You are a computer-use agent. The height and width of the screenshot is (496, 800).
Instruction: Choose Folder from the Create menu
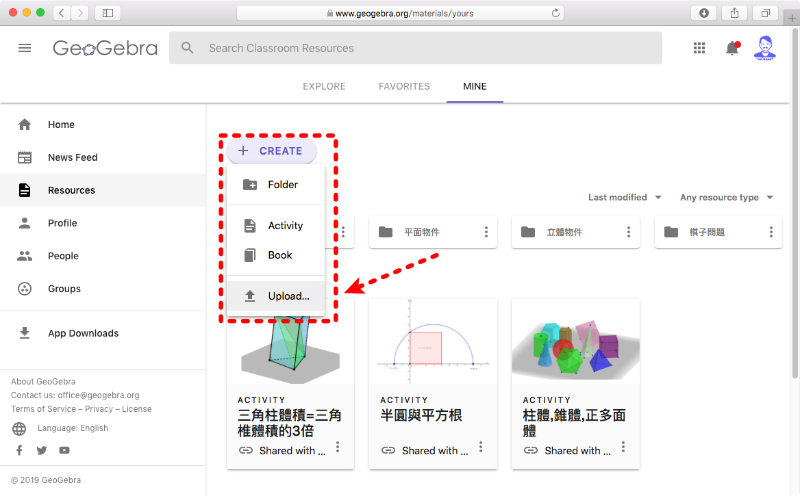276,185
